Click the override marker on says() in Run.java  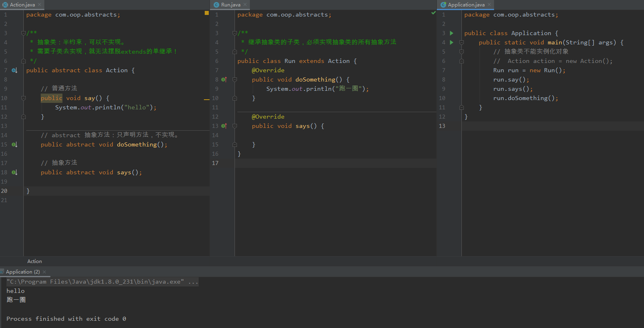tap(224, 126)
